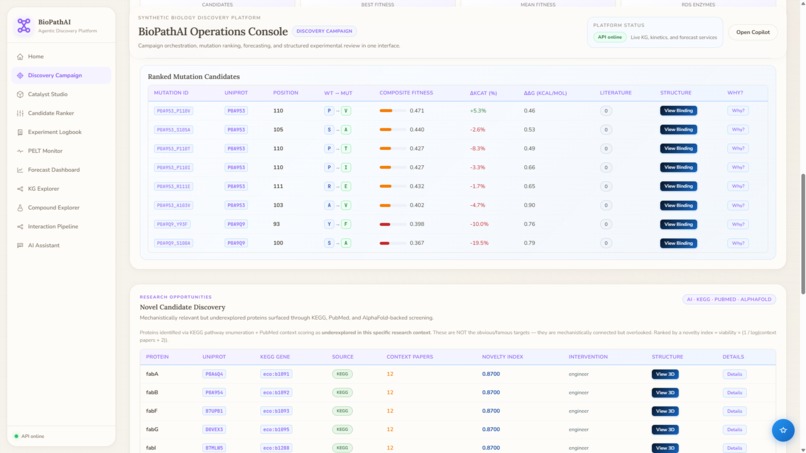Image resolution: width=806 pixels, height=453 pixels.
Task: Click the literature count badge in -1.7% row
Action: (x=606, y=186)
